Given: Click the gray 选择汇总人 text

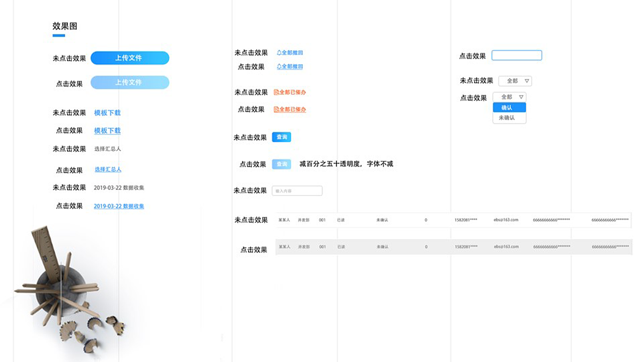Looking at the screenshot, I should click(x=108, y=149).
